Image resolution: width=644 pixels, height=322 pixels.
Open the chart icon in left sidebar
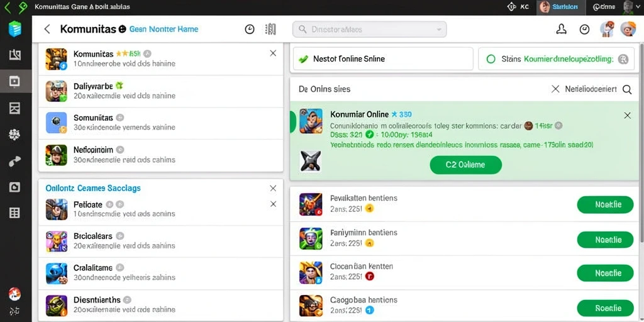tap(15, 54)
